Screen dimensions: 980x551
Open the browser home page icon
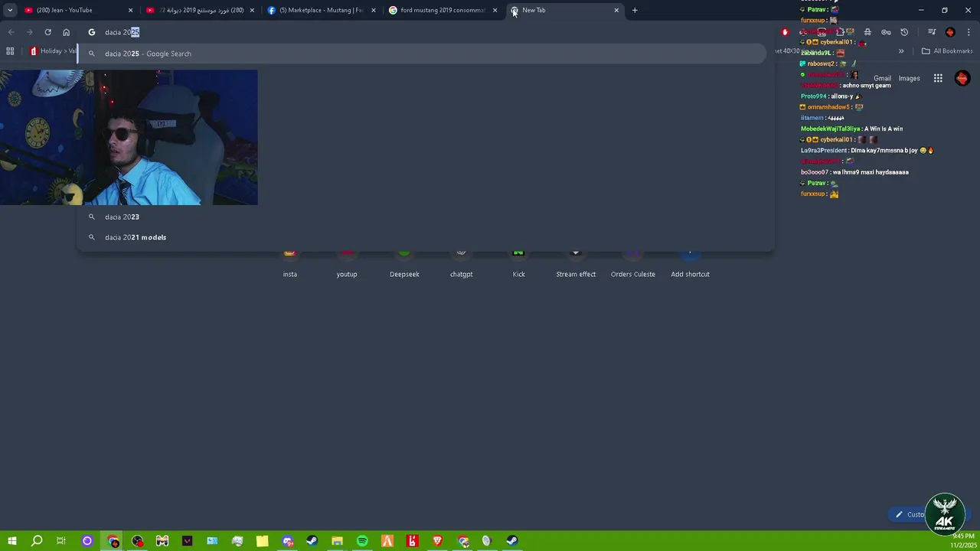click(x=67, y=32)
